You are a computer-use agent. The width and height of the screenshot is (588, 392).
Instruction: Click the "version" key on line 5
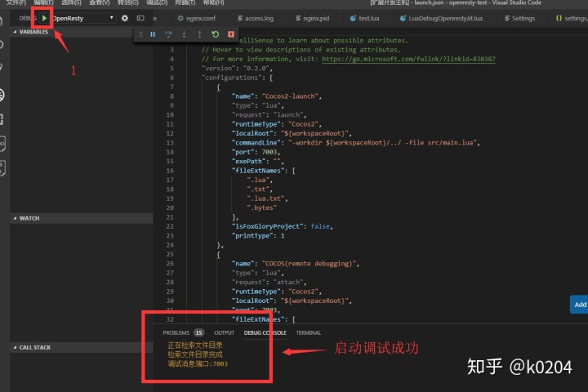point(219,69)
